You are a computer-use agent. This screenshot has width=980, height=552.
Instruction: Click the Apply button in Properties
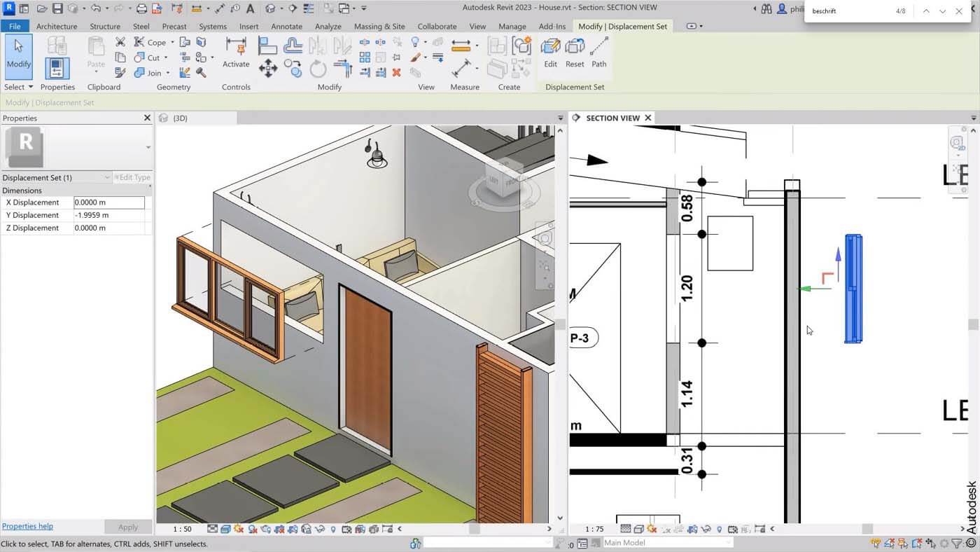(x=128, y=527)
